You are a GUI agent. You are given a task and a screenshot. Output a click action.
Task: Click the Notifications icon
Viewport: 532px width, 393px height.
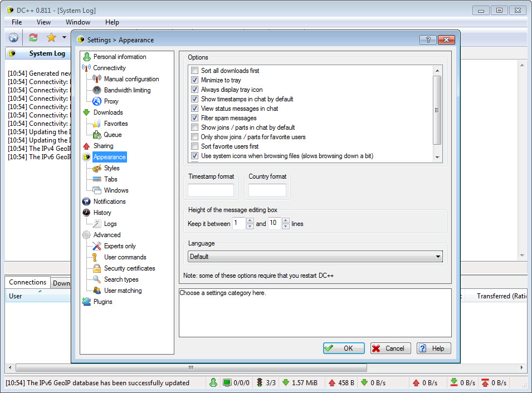[x=86, y=202]
